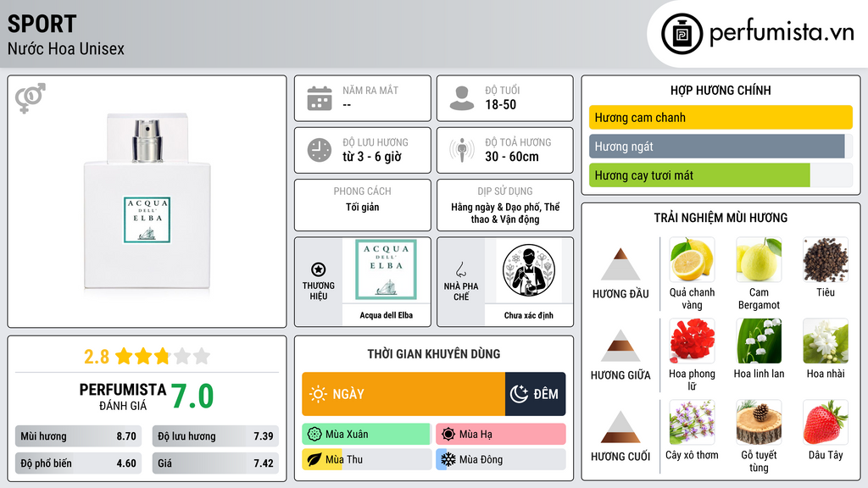Click the sun icon for Mùa Hạ
Image resolution: width=868 pixels, height=488 pixels.
[448, 435]
